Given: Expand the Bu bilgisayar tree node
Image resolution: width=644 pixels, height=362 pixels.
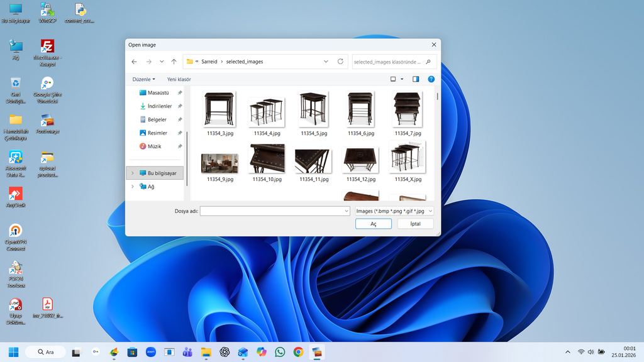Looking at the screenshot, I should click(132, 173).
